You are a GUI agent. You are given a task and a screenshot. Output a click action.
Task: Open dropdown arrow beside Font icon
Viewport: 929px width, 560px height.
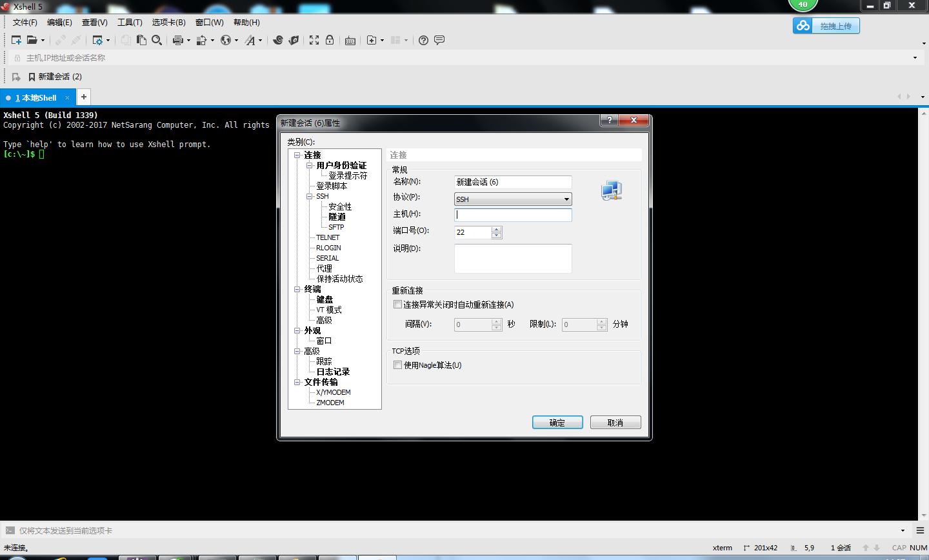[x=261, y=40]
